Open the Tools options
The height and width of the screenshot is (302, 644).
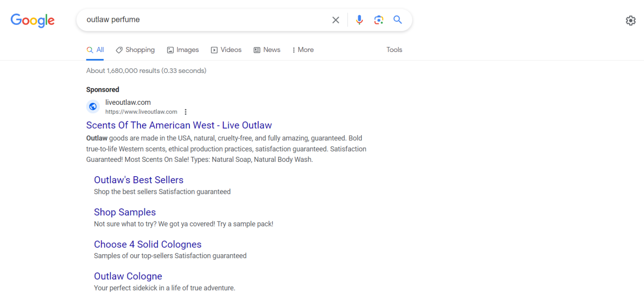[x=394, y=49]
